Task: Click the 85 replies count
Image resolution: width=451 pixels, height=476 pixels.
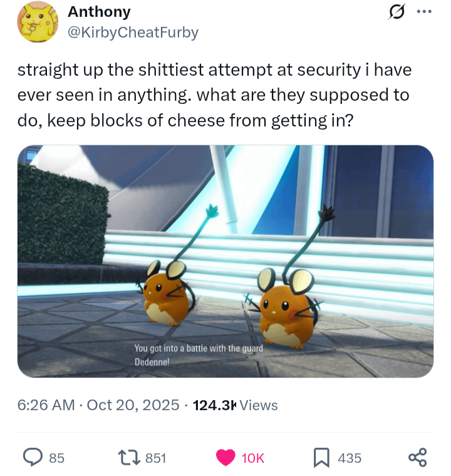Action: pos(57,458)
